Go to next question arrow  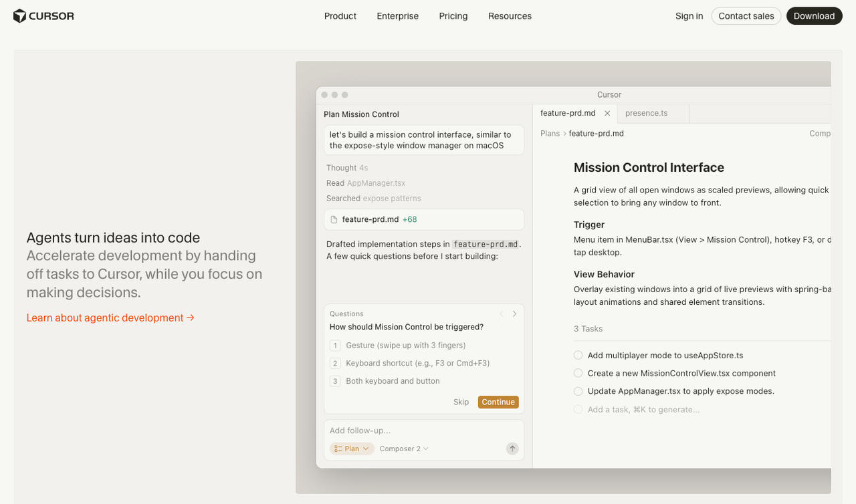click(514, 313)
